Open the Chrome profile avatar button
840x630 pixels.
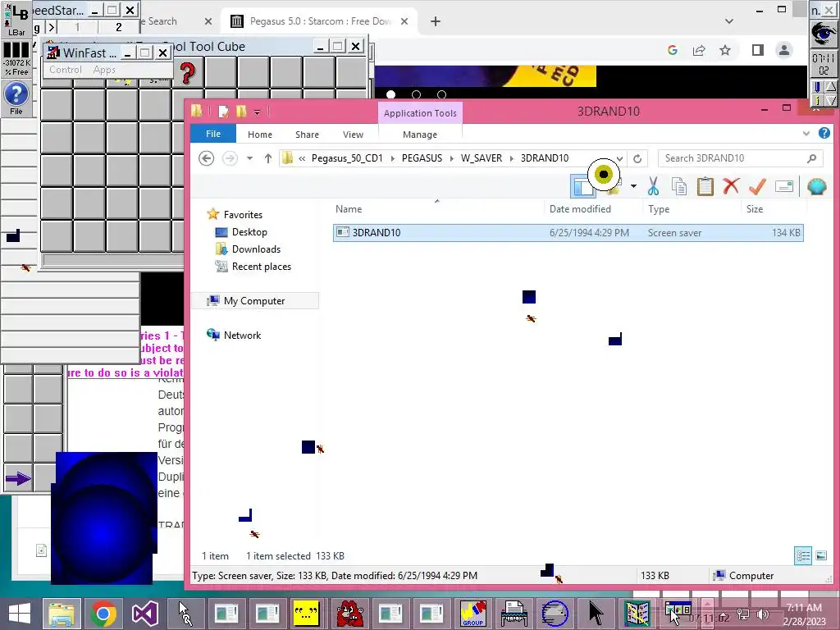pos(783,50)
